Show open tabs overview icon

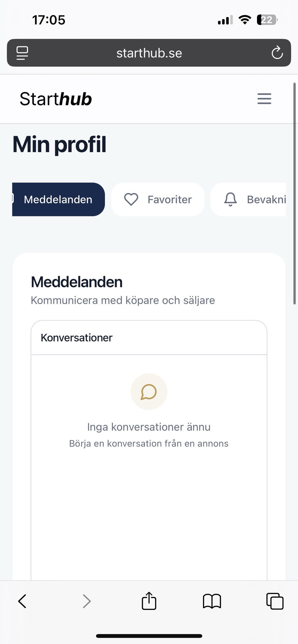pyautogui.click(x=275, y=602)
